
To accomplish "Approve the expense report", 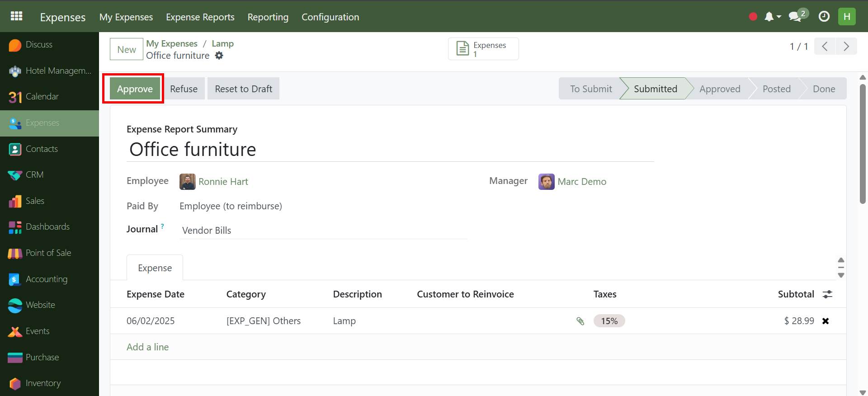I will tap(135, 89).
